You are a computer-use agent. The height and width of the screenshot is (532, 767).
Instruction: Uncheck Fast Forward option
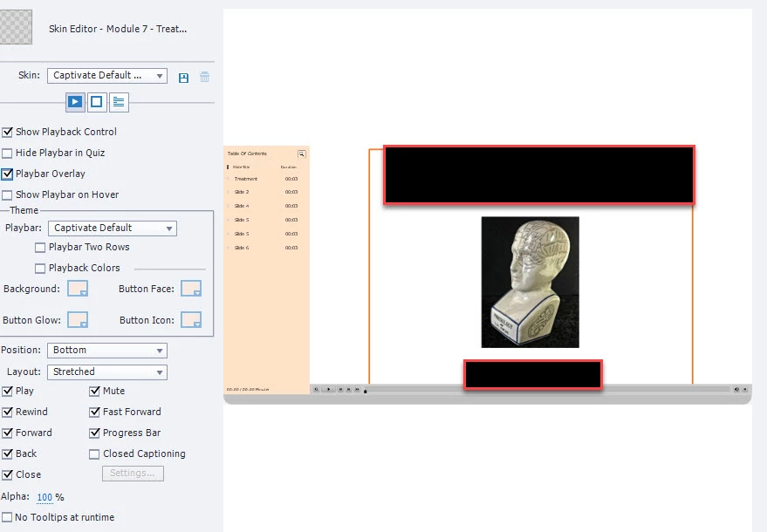[94, 413]
